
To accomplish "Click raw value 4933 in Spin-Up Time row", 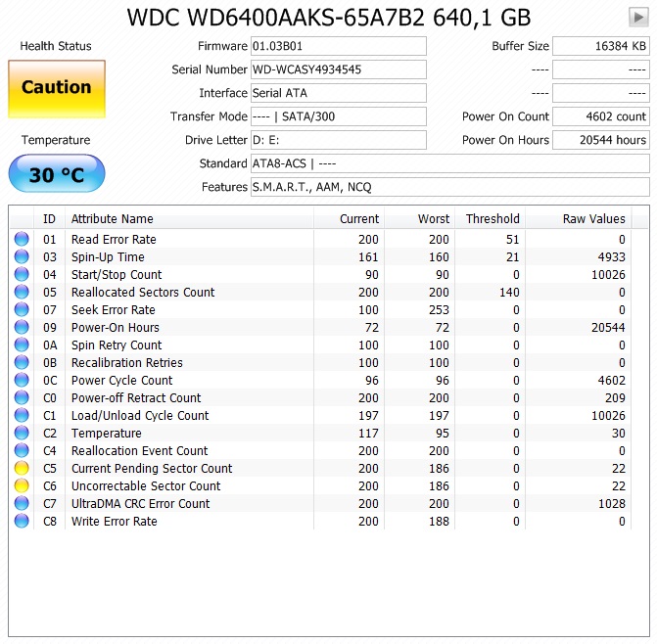I will tap(611, 256).
